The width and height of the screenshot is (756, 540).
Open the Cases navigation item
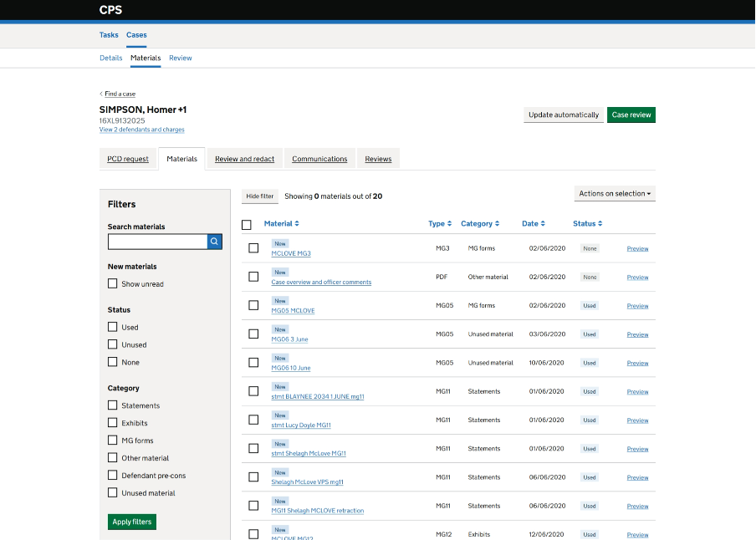pos(136,35)
